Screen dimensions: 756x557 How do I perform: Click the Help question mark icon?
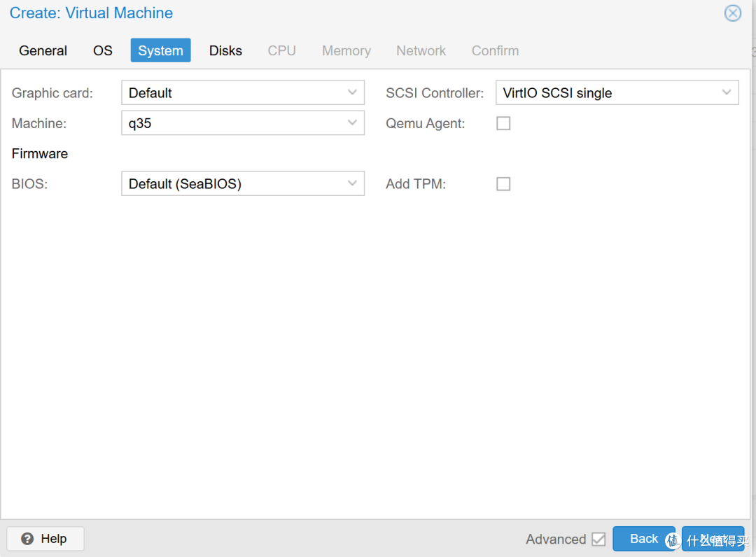(x=28, y=539)
